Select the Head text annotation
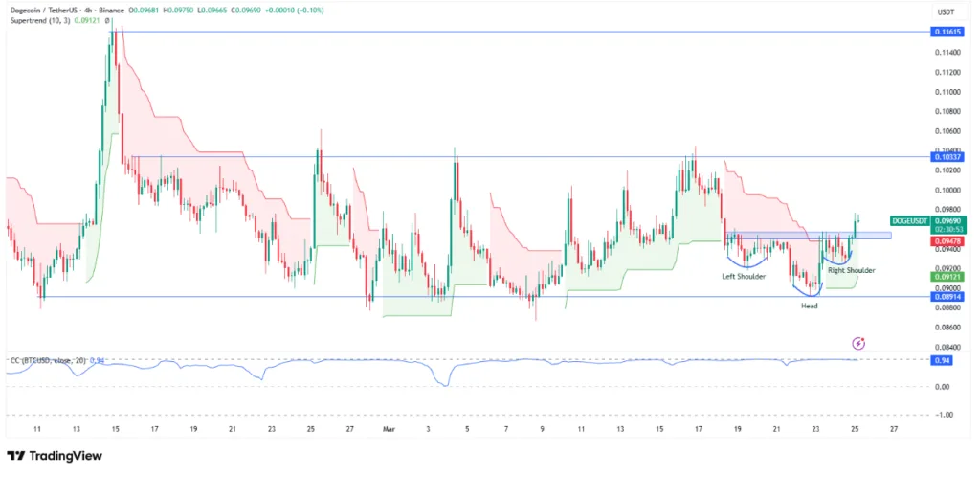 810,306
